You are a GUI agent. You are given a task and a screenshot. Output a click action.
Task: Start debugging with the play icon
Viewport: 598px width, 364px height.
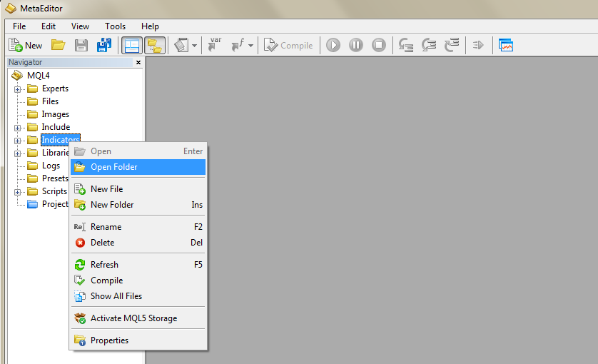click(333, 45)
